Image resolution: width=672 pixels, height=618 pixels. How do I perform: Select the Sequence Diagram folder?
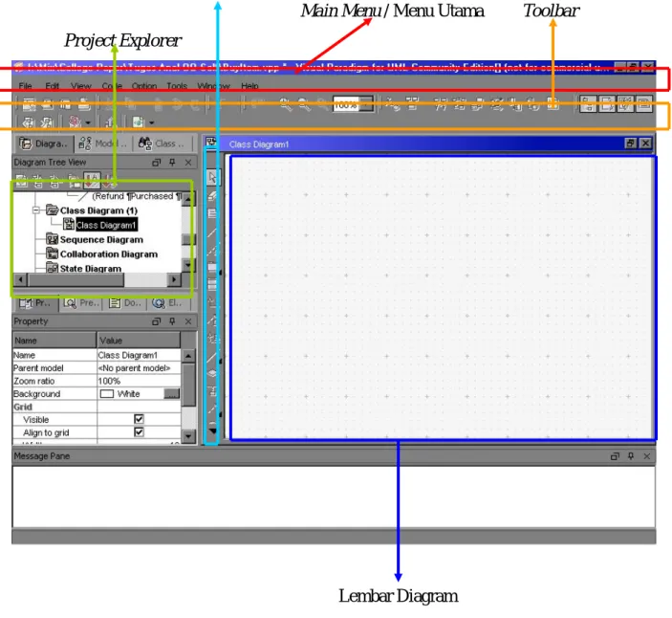[101, 239]
